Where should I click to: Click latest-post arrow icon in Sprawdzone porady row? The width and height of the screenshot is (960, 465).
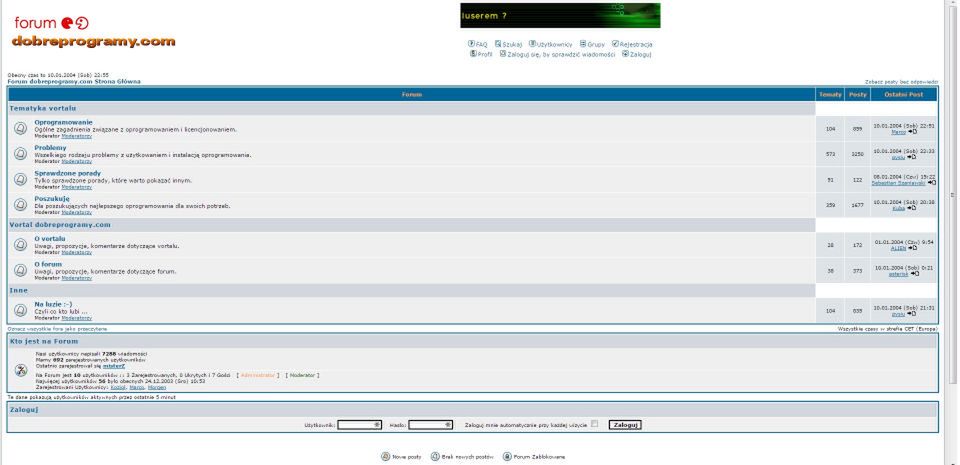931,182
